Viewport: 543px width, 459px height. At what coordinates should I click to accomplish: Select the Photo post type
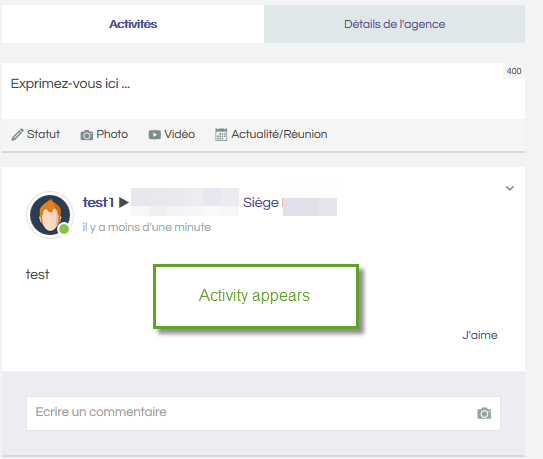[104, 134]
